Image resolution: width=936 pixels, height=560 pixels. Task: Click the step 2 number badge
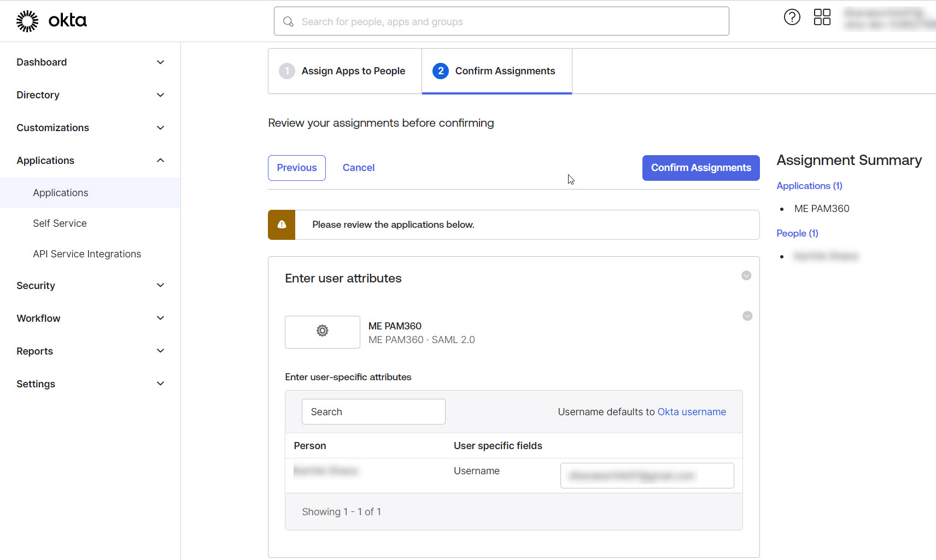tap(440, 71)
